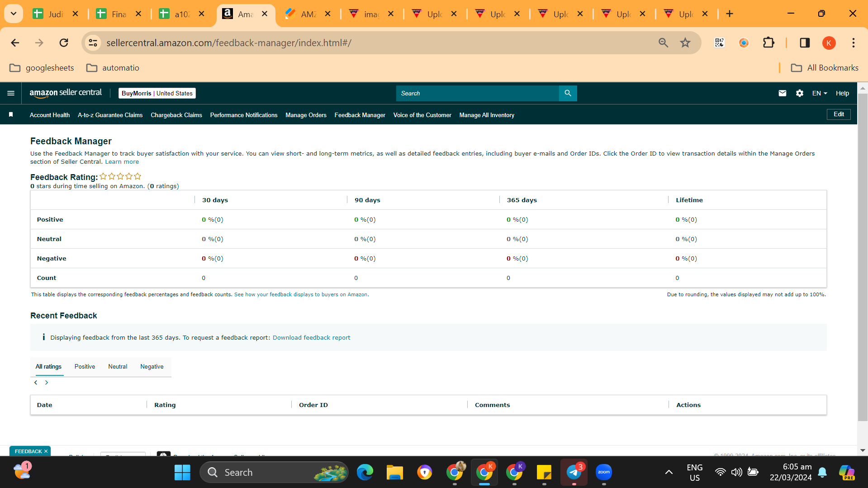Click the amazon seller central logo
Screen dimensions: 868x488
[x=66, y=93]
